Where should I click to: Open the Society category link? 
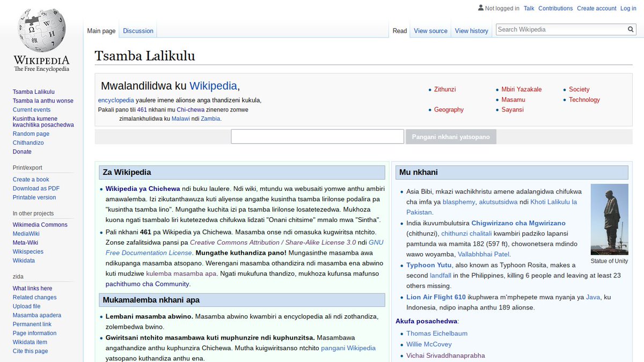click(579, 90)
